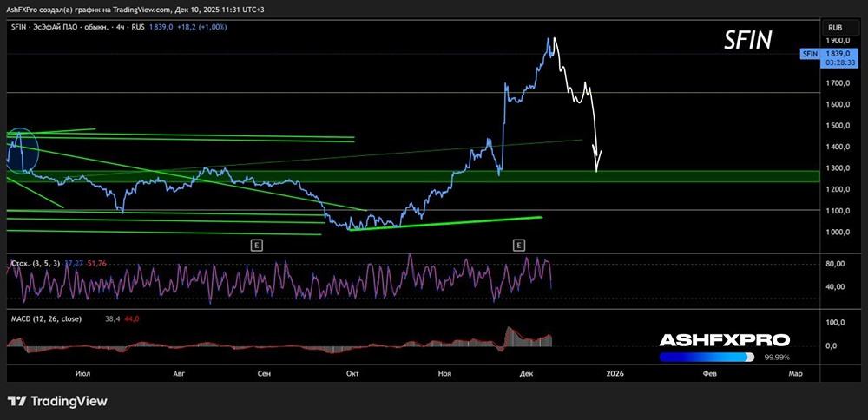Screen dimensions: 868x420
Task: Click the earnings E marker near October
Action: [256, 246]
